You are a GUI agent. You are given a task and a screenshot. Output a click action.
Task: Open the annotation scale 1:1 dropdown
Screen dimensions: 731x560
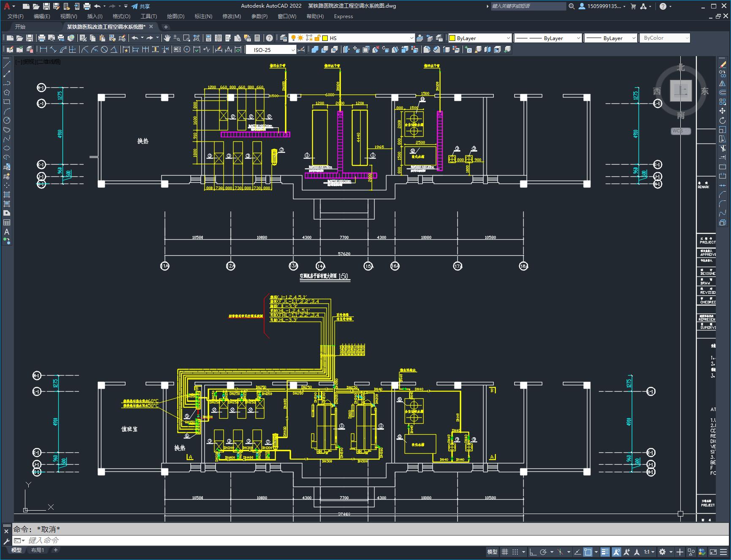point(649,552)
